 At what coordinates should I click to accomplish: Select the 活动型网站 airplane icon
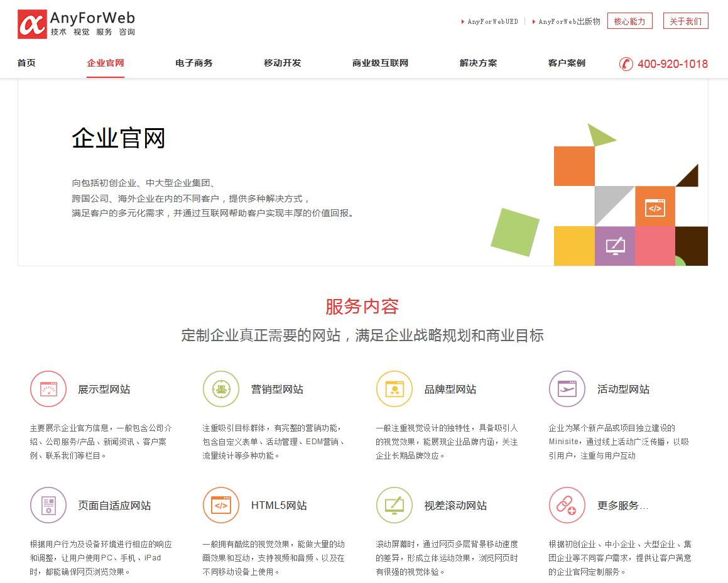(567, 389)
